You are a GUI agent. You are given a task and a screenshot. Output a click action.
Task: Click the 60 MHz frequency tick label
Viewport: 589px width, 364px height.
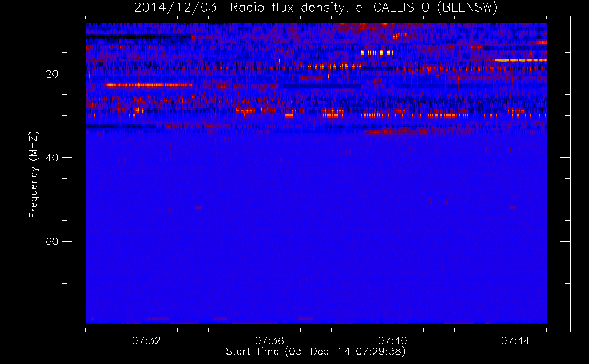52,241
